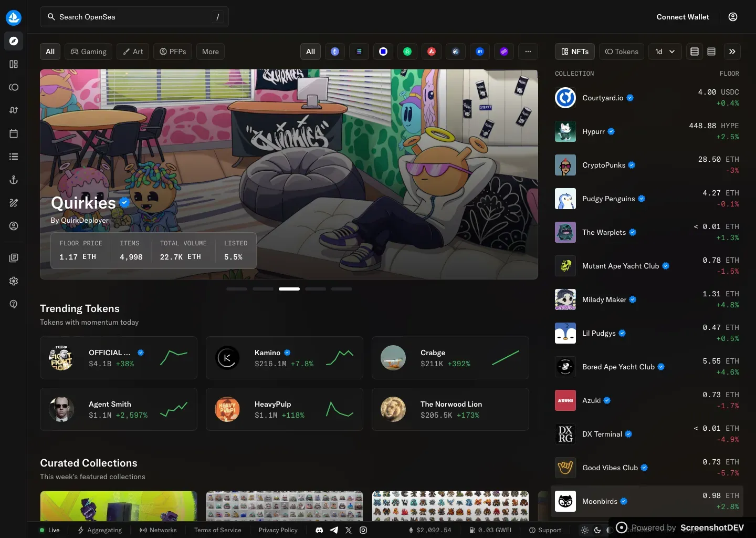The height and width of the screenshot is (538, 756).
Task: Open the Terms of Service link
Action: (x=218, y=530)
